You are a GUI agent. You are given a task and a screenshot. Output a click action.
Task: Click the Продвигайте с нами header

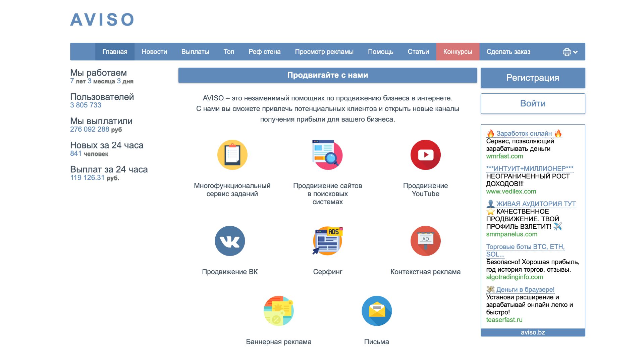(327, 75)
